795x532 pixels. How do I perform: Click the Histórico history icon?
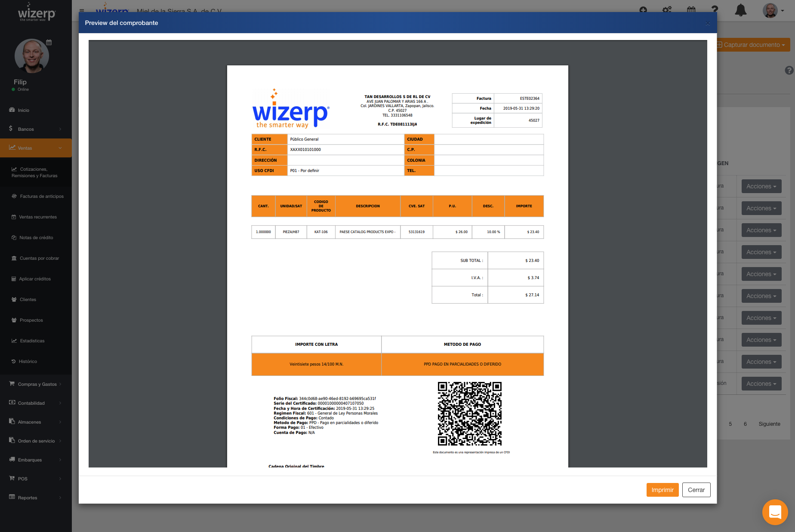pyautogui.click(x=14, y=361)
